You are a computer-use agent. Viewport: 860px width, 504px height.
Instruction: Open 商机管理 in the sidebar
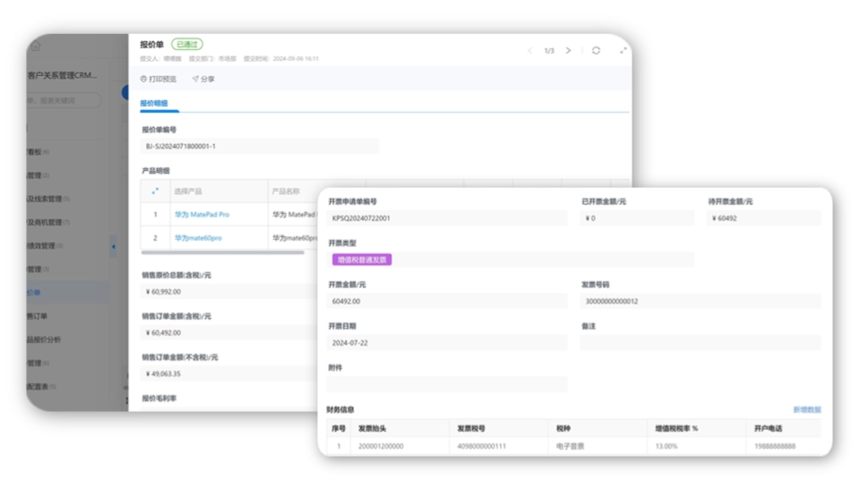pyautogui.click(x=48, y=222)
